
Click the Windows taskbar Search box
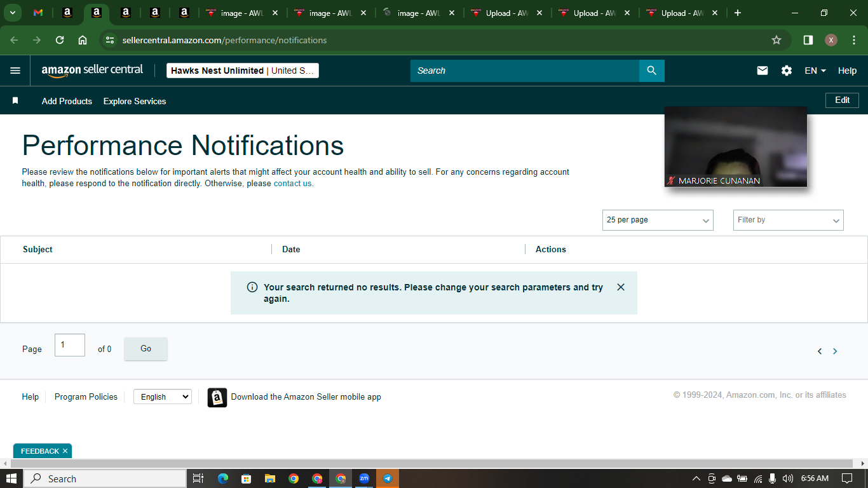pyautogui.click(x=105, y=478)
